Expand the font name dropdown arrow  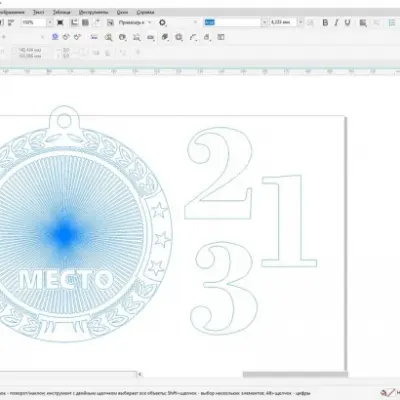coord(264,22)
